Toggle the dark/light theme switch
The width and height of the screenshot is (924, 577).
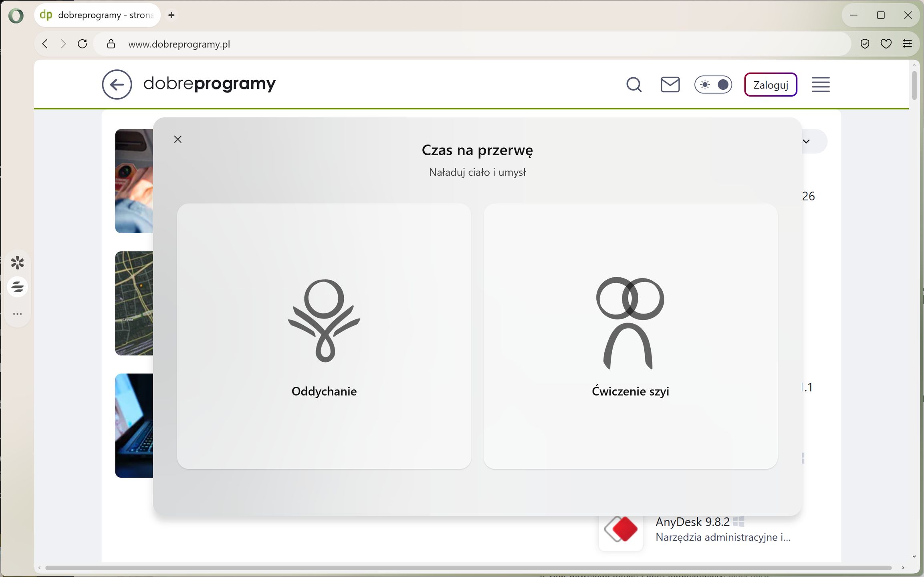click(713, 85)
